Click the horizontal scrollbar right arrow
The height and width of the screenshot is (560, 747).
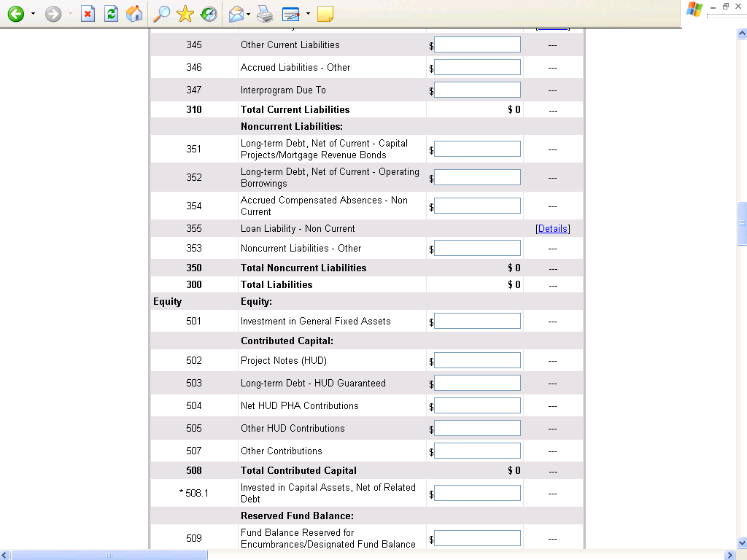point(729,555)
